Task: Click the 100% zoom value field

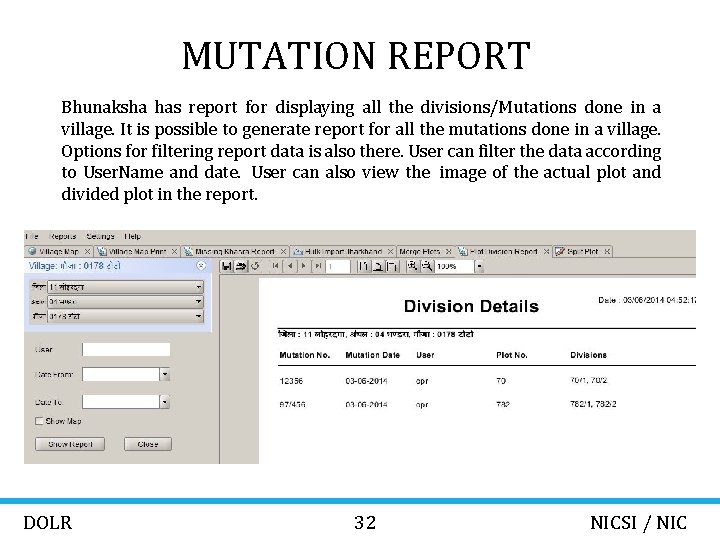Action: pyautogui.click(x=455, y=266)
